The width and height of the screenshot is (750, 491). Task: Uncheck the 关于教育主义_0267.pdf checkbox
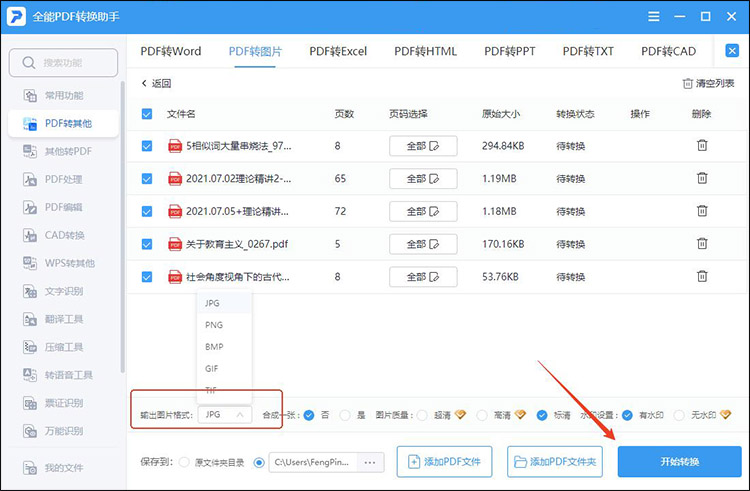(x=147, y=244)
